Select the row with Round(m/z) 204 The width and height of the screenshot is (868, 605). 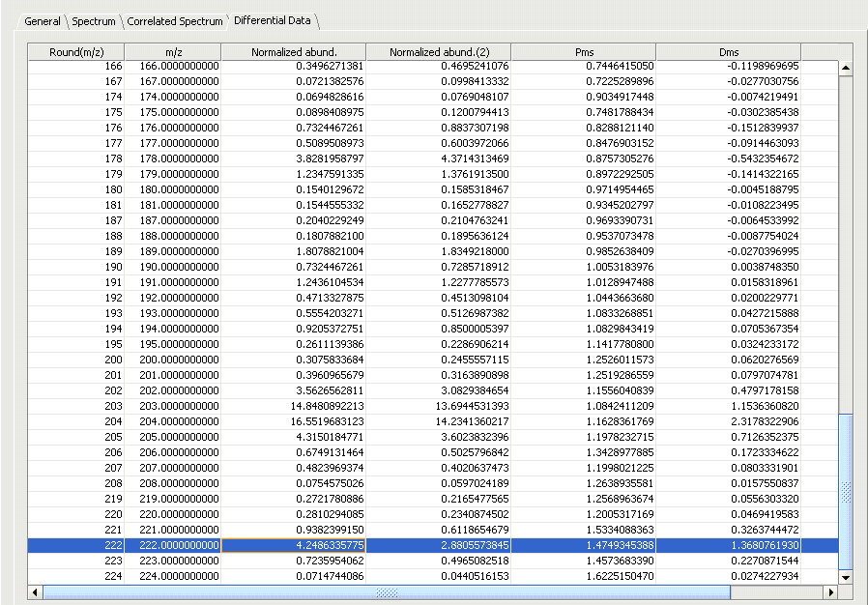pos(75,421)
